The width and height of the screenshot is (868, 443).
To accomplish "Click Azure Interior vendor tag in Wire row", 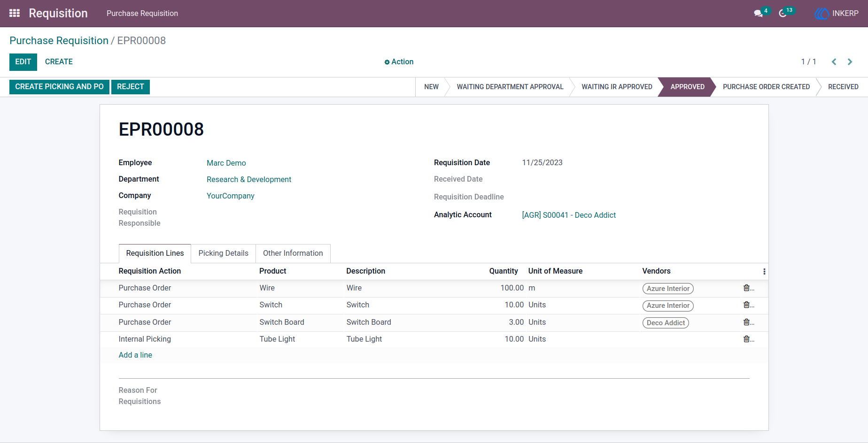I will point(668,289).
